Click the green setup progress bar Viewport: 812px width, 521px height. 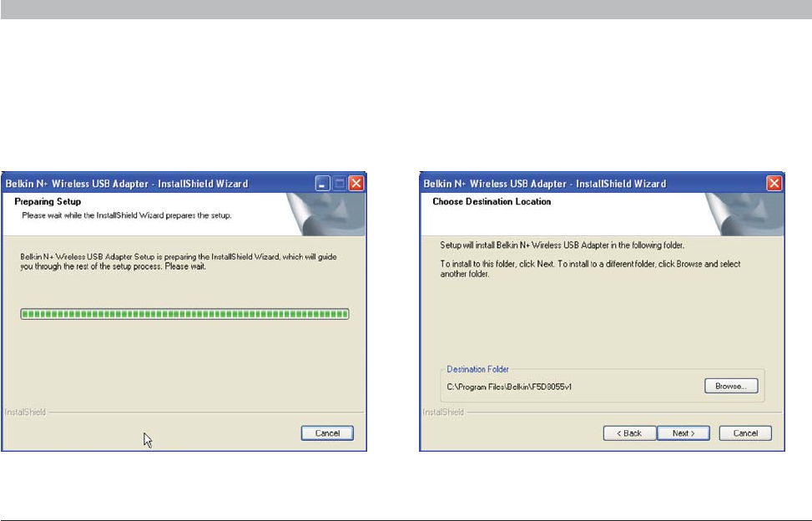click(x=184, y=314)
